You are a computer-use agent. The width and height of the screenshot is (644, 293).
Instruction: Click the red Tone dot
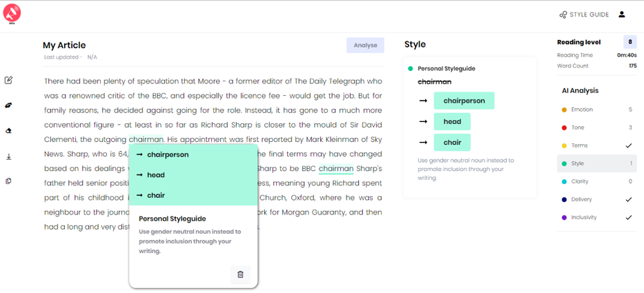click(x=564, y=128)
